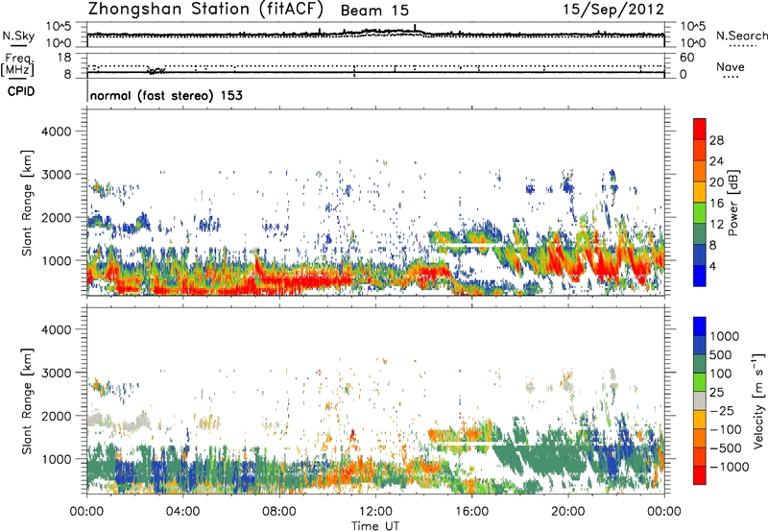Click the power panel 'Slant Range [km]' label
Viewport: 768px width, 532px height.
[x=27, y=203]
